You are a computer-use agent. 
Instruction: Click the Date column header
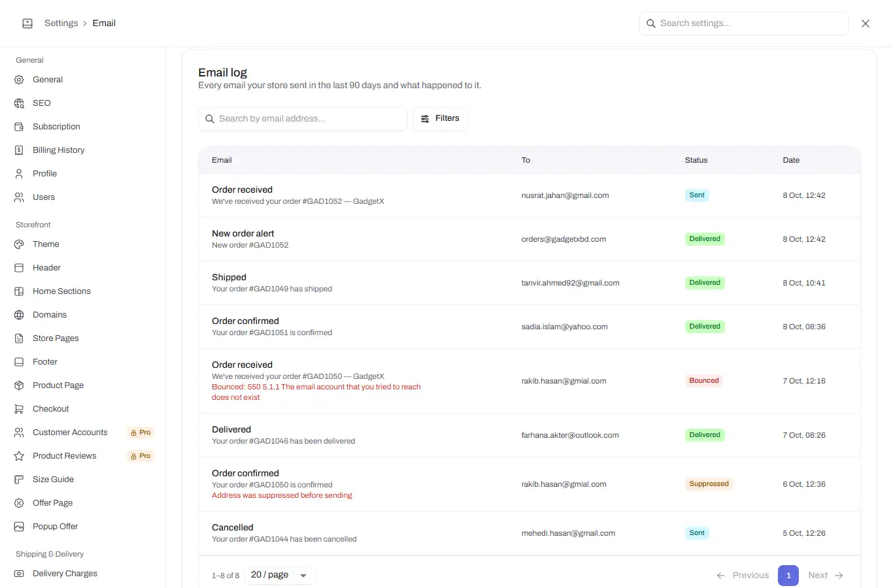click(791, 160)
